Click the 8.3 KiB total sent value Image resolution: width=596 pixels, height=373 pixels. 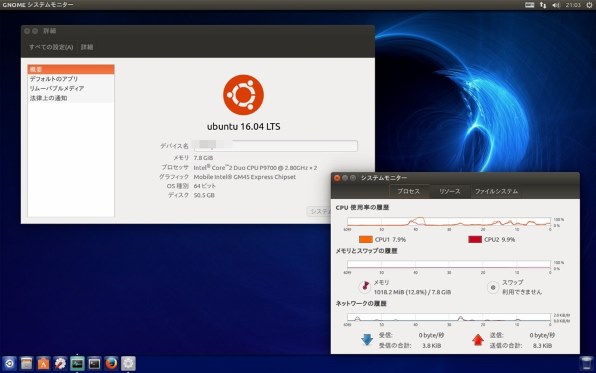[542, 346]
